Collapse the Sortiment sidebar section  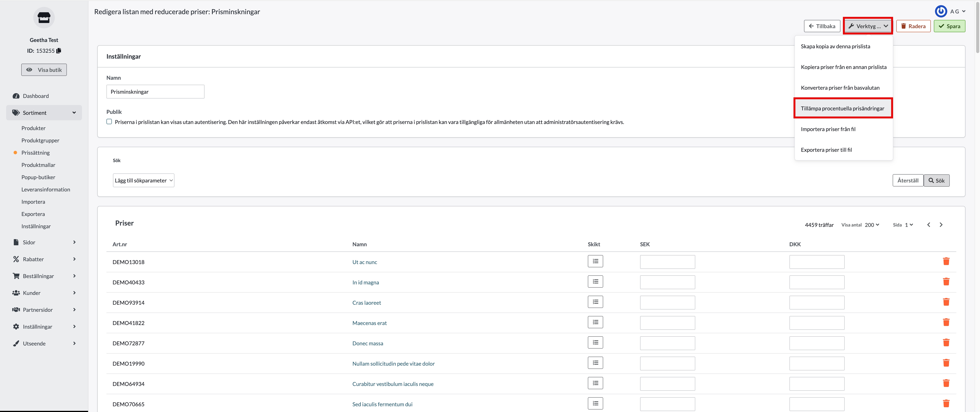(x=44, y=113)
